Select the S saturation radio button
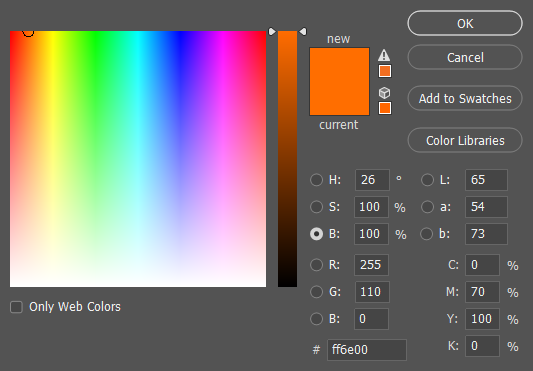This screenshot has height=371, width=533. pyautogui.click(x=316, y=207)
